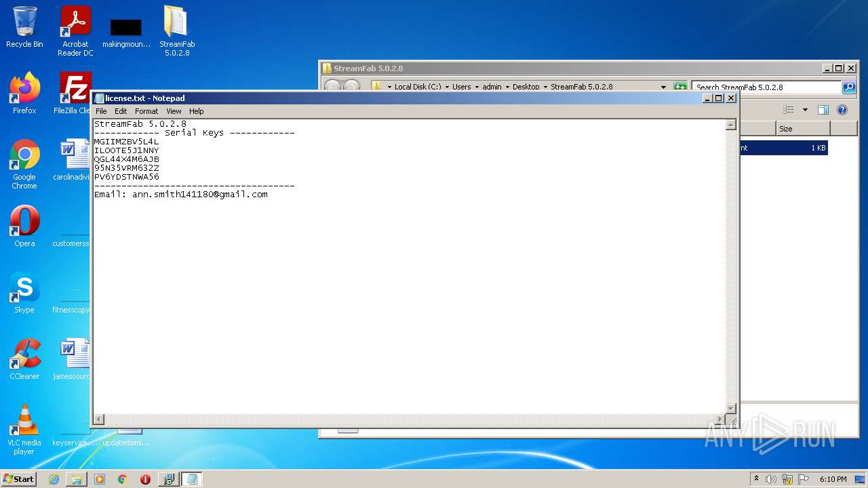868x488 pixels.
Task: Launch Firefox from the desktop
Action: tap(24, 94)
